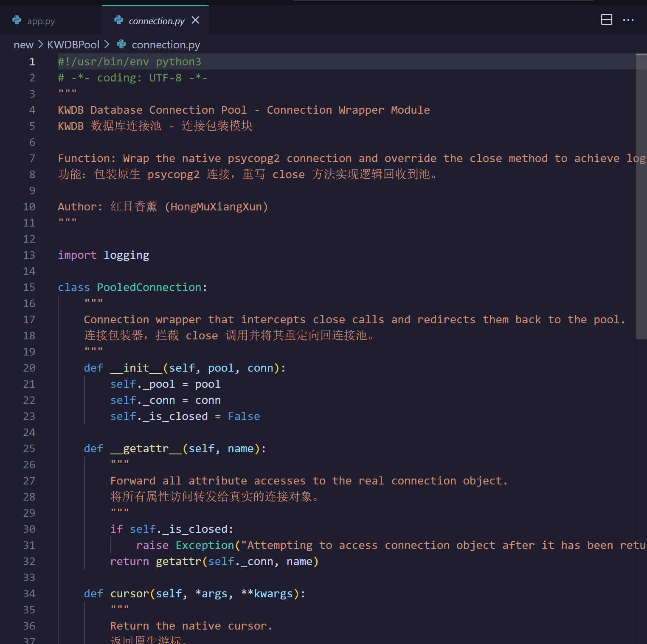
Task: Close the connection.py tab
Action: click(195, 20)
